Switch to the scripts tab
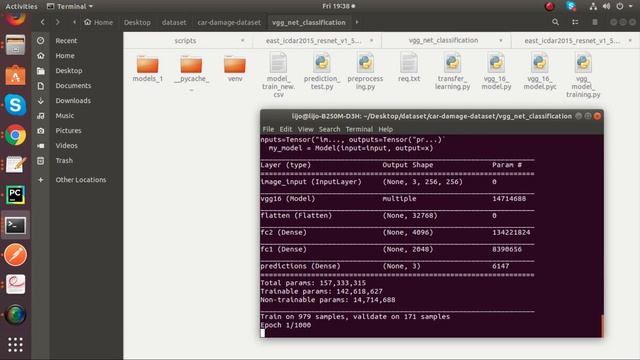Image resolution: width=640 pixels, height=360 pixels. (x=185, y=40)
